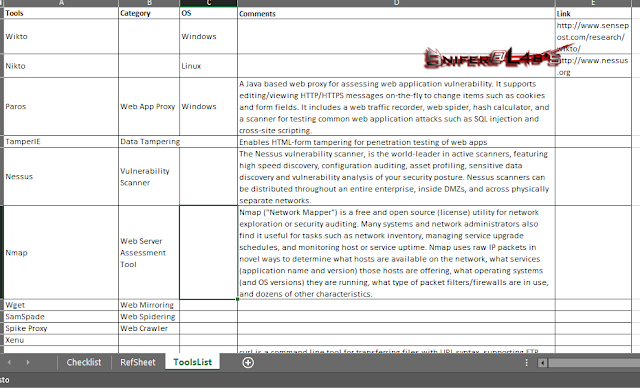Click the 'Web Spidering' cell

[149, 317]
